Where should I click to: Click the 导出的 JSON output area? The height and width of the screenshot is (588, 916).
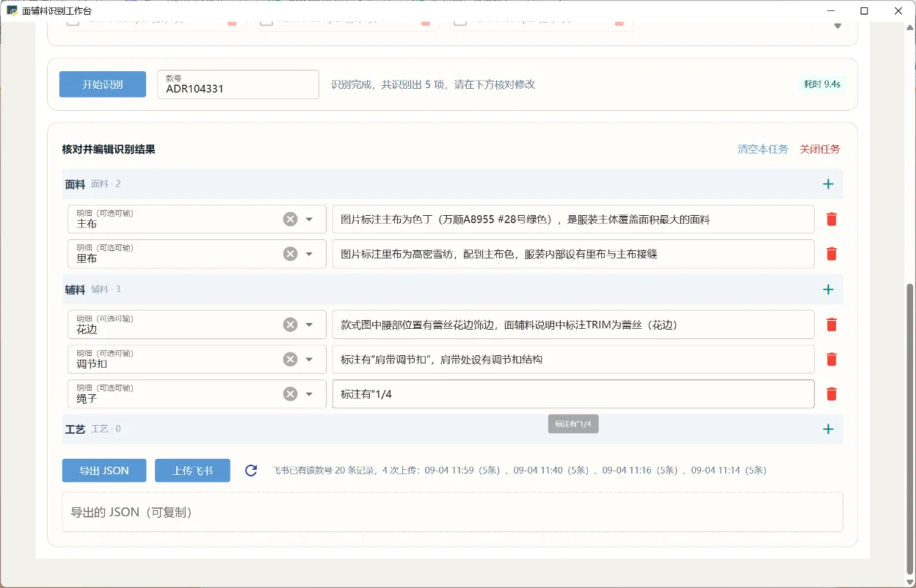coord(452,512)
